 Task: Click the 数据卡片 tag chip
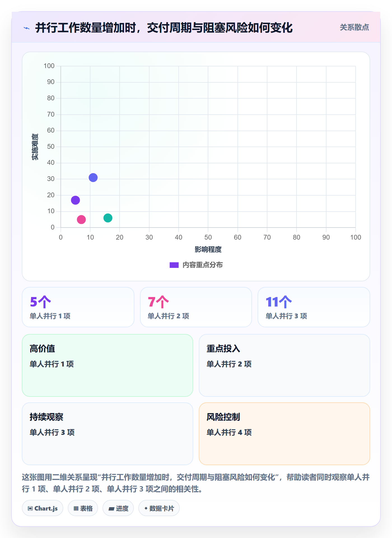(159, 508)
